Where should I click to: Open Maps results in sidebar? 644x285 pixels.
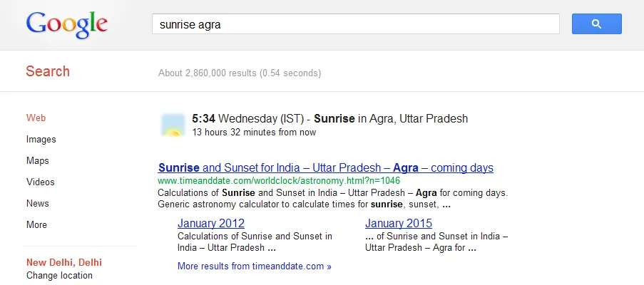click(37, 161)
